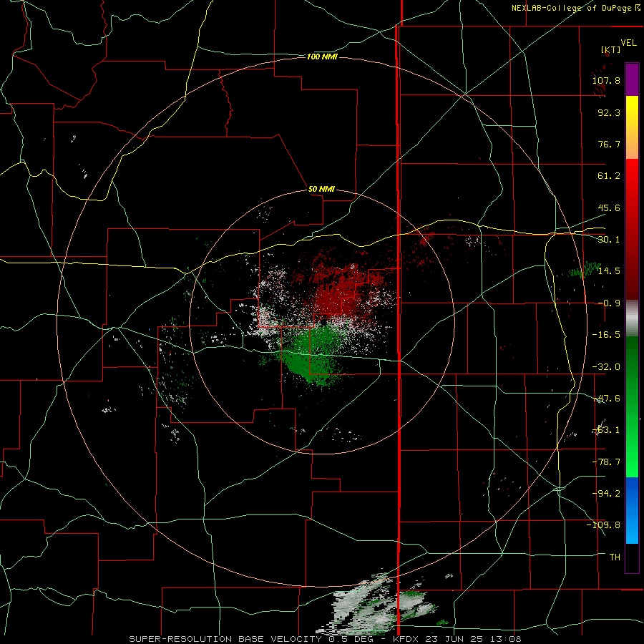Click the -109.8 velocity scale value
The width and height of the screenshot is (644, 644).
coord(603,525)
